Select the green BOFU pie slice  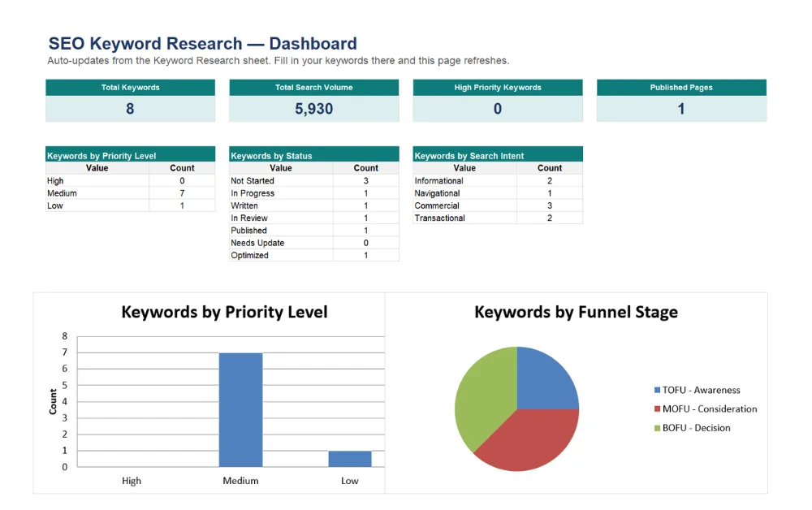tap(484, 396)
